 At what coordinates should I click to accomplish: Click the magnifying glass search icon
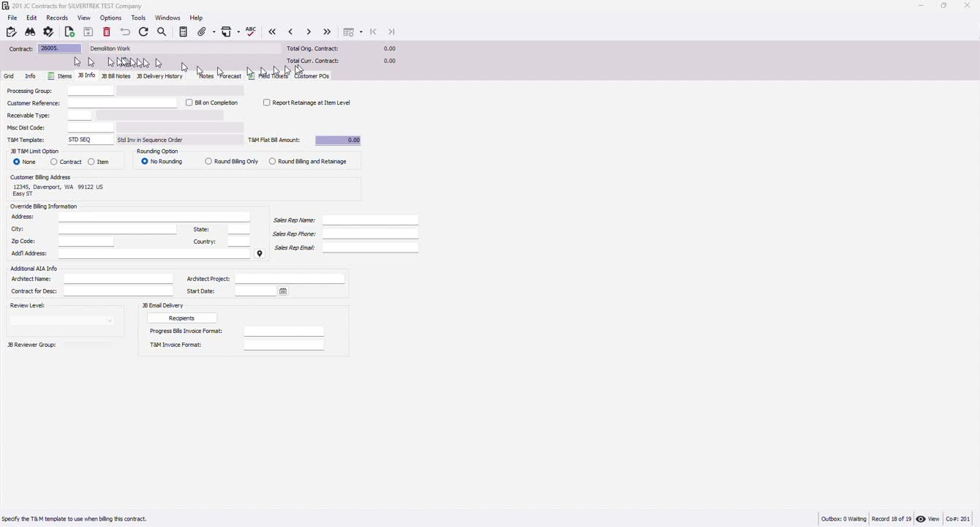162,32
